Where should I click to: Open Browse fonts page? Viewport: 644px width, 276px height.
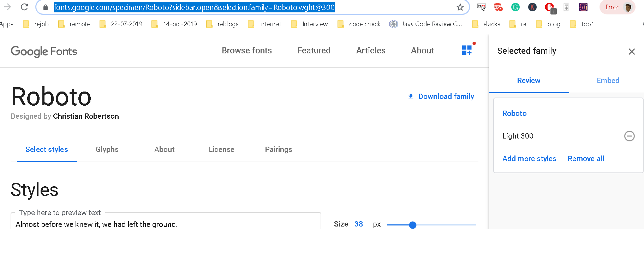(247, 51)
